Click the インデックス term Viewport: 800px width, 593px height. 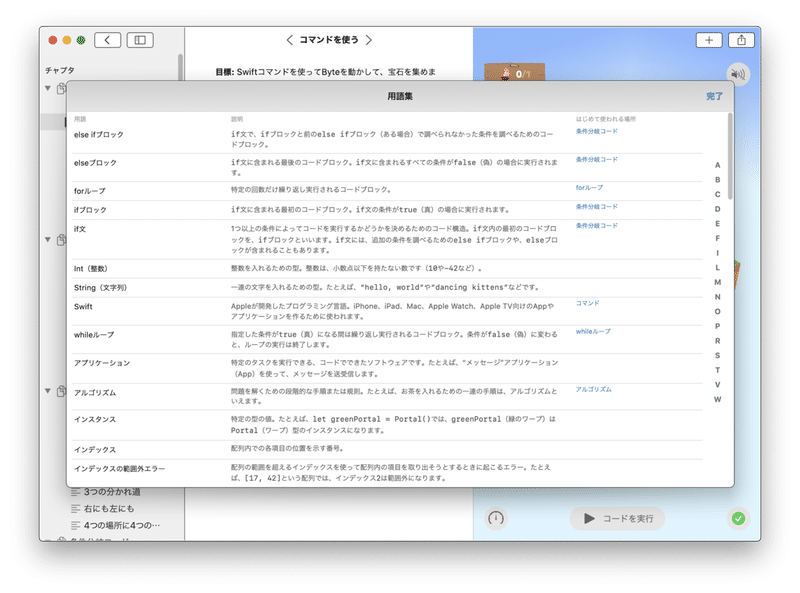[95, 450]
